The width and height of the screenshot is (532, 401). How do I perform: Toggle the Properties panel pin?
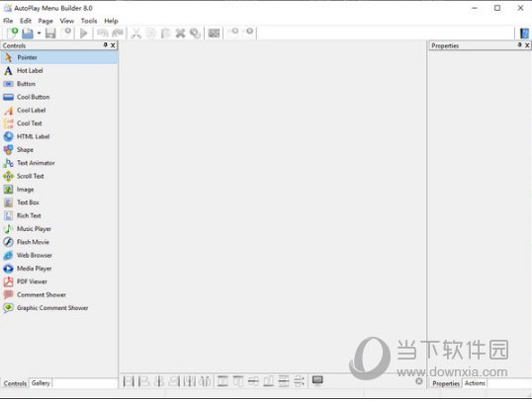[x=519, y=45]
